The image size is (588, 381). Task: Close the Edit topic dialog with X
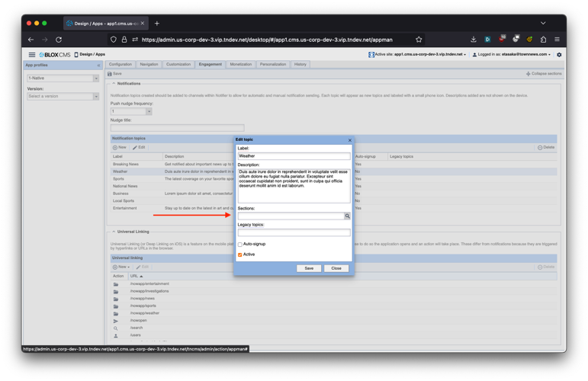[x=350, y=140]
